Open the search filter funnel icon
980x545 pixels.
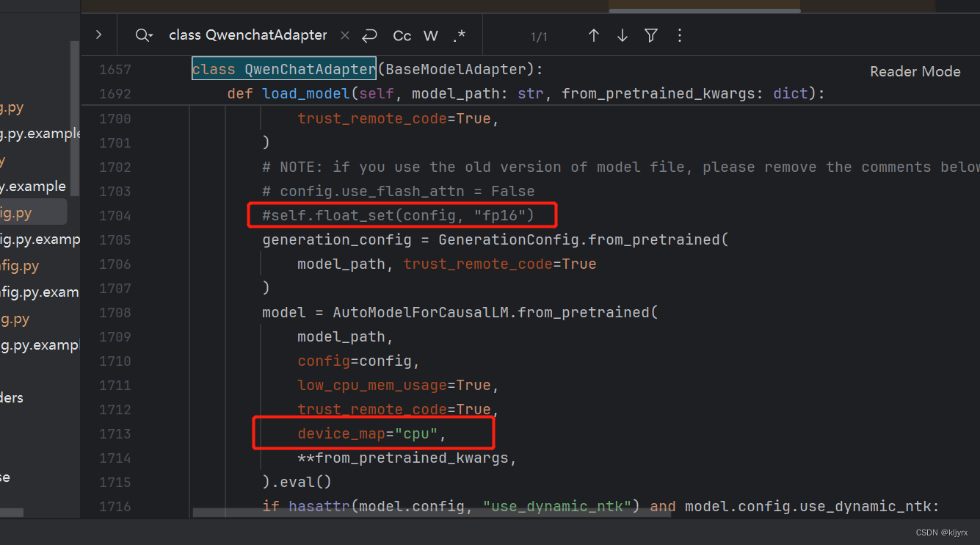point(651,35)
